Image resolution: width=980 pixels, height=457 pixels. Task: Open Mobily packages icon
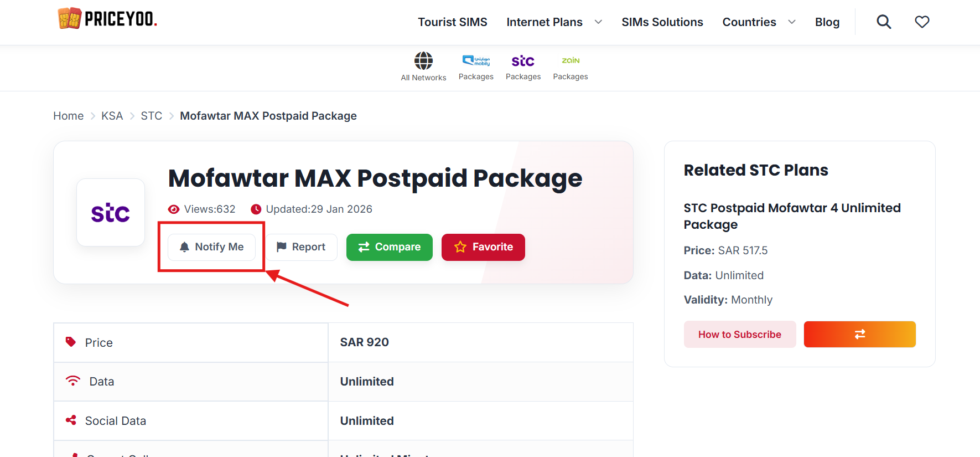coord(476,61)
